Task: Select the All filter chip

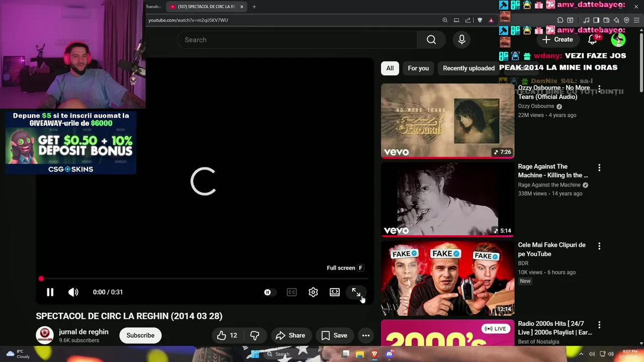Action: pyautogui.click(x=390, y=68)
